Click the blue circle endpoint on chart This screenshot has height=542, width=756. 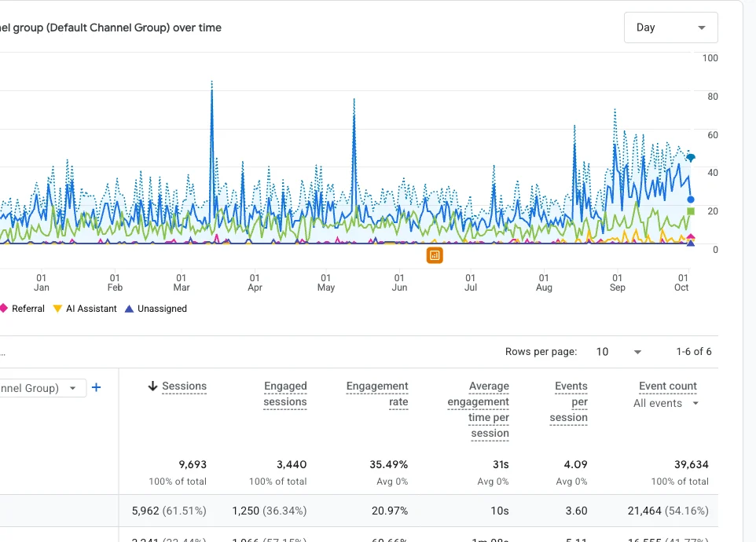tap(691, 200)
